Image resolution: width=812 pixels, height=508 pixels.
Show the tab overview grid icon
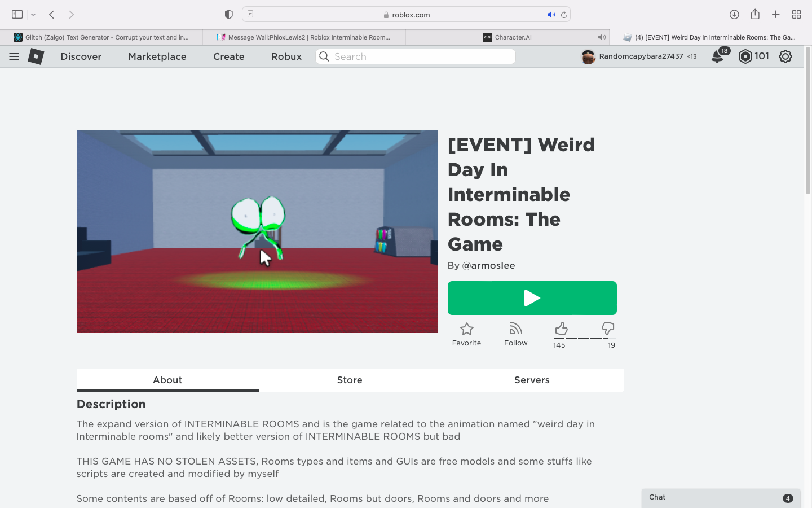(796, 14)
